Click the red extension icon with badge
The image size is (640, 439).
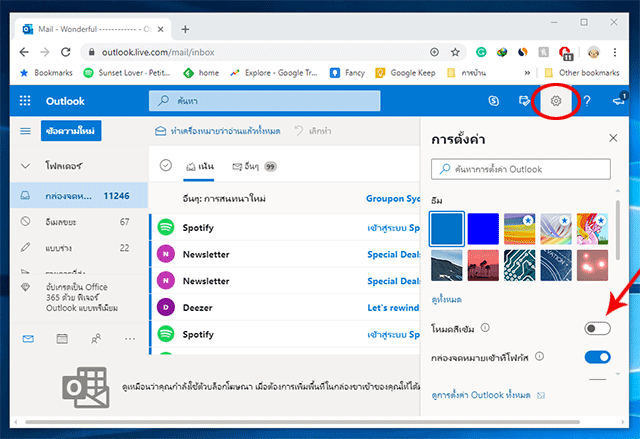pos(565,53)
